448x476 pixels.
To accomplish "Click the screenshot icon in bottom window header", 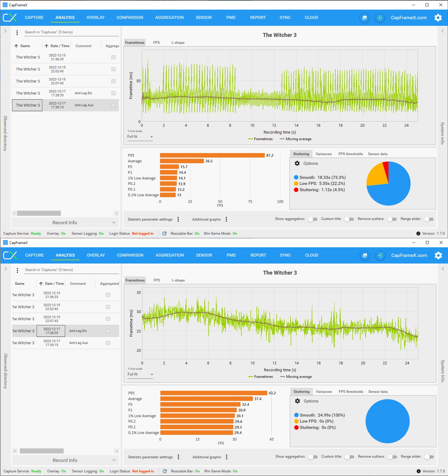I will point(365,255).
